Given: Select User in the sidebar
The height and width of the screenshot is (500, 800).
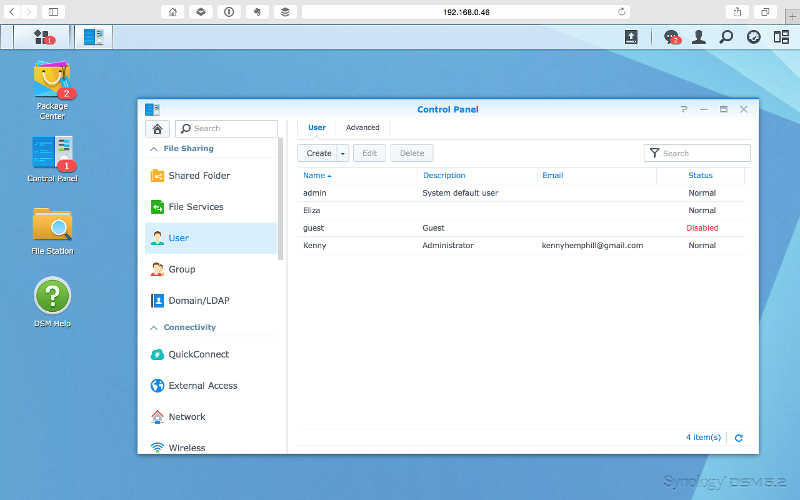Looking at the screenshot, I should [211, 238].
